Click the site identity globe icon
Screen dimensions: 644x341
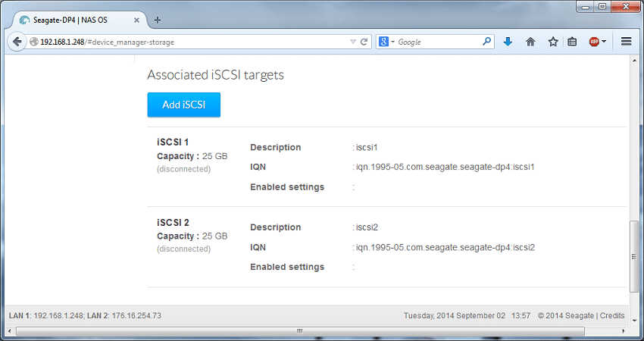click(33, 42)
